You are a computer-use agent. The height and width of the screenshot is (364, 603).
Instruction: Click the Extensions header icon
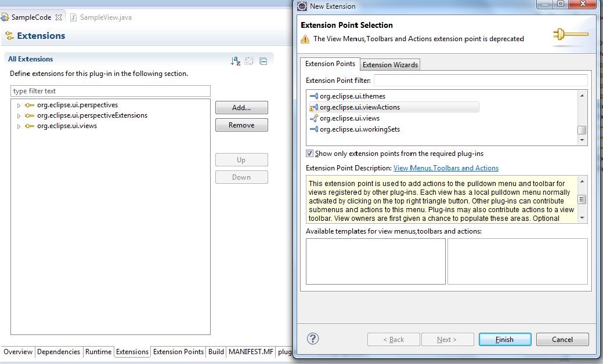click(9, 36)
